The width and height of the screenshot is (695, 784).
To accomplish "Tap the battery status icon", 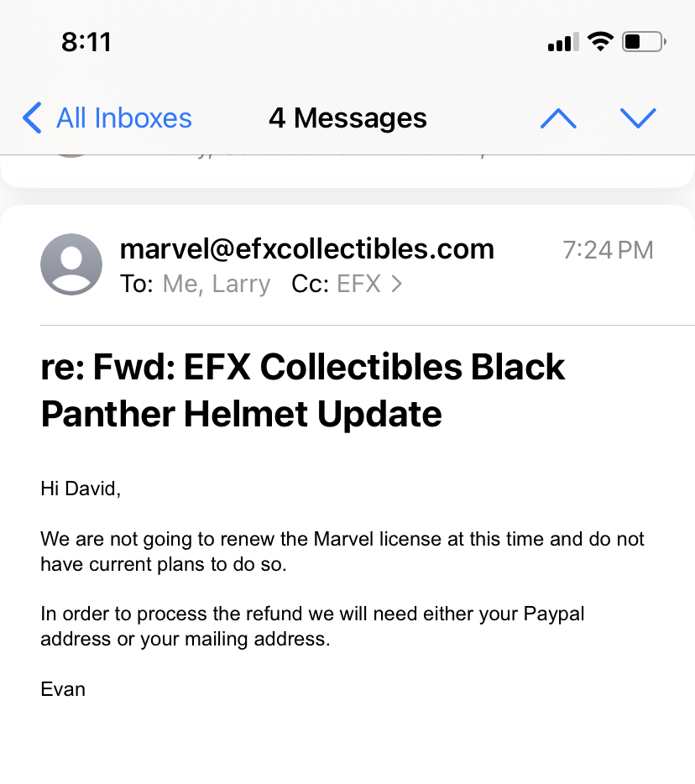I will 644,41.
